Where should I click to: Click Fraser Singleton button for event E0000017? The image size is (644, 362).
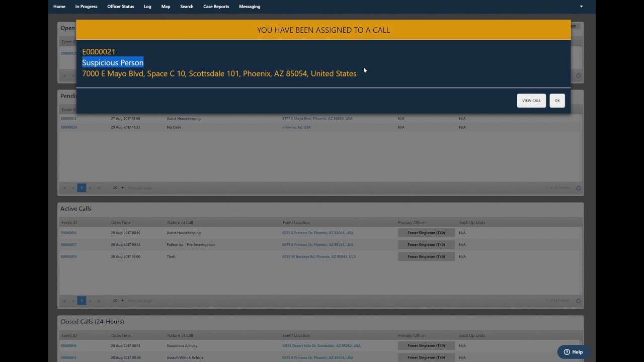pos(426,245)
